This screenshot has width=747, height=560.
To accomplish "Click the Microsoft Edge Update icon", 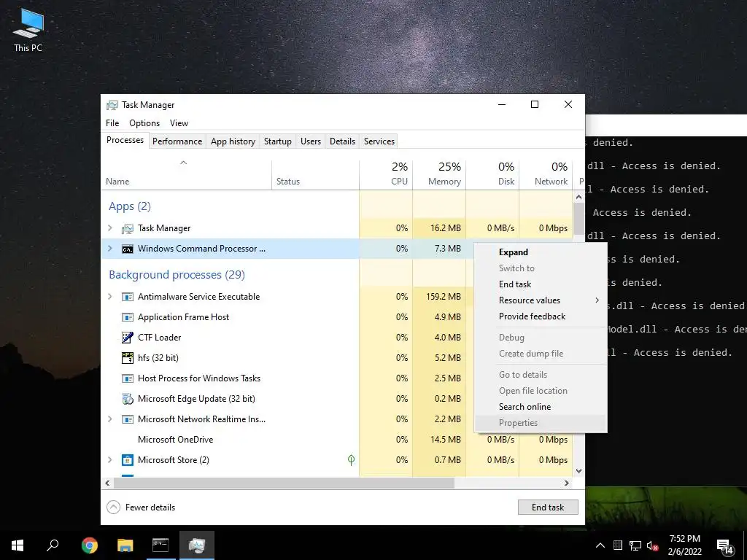I will pyautogui.click(x=127, y=399).
